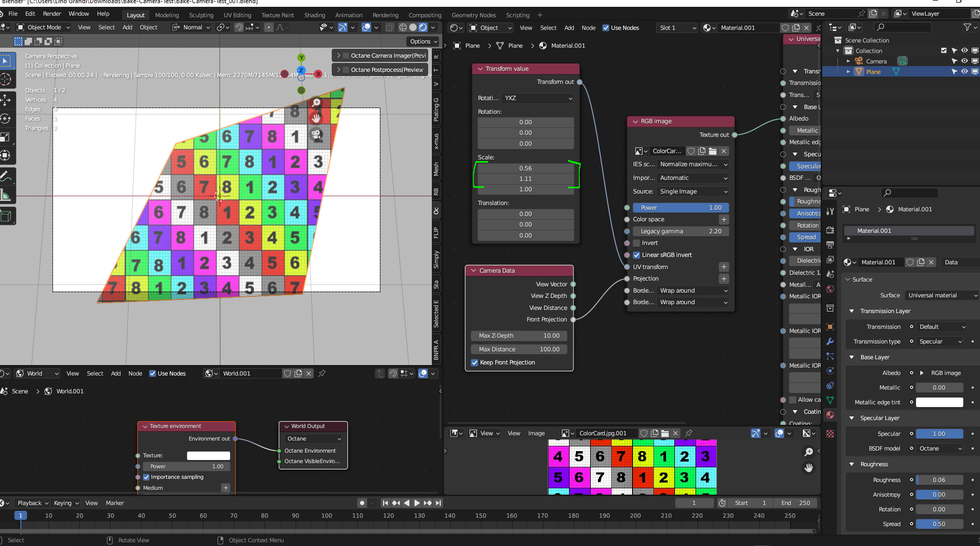The height and width of the screenshot is (546, 980).
Task: Expand UV transform plus button
Action: pos(724,267)
